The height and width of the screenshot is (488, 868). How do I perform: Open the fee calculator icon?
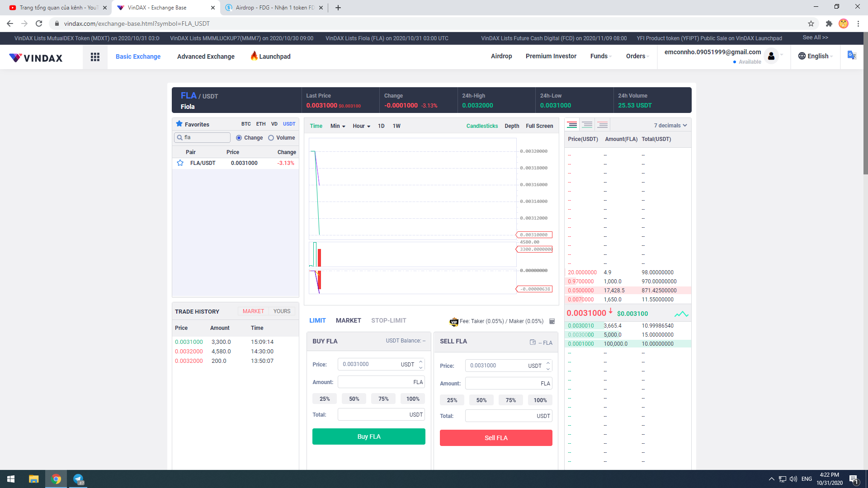[x=552, y=321]
